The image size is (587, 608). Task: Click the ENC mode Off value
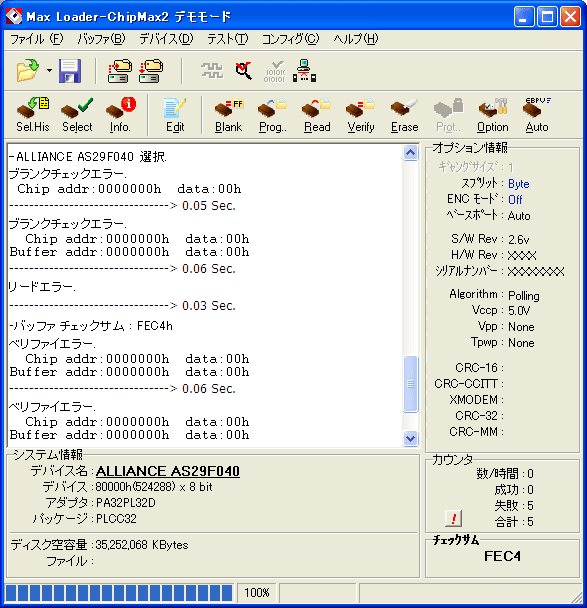coord(515,200)
